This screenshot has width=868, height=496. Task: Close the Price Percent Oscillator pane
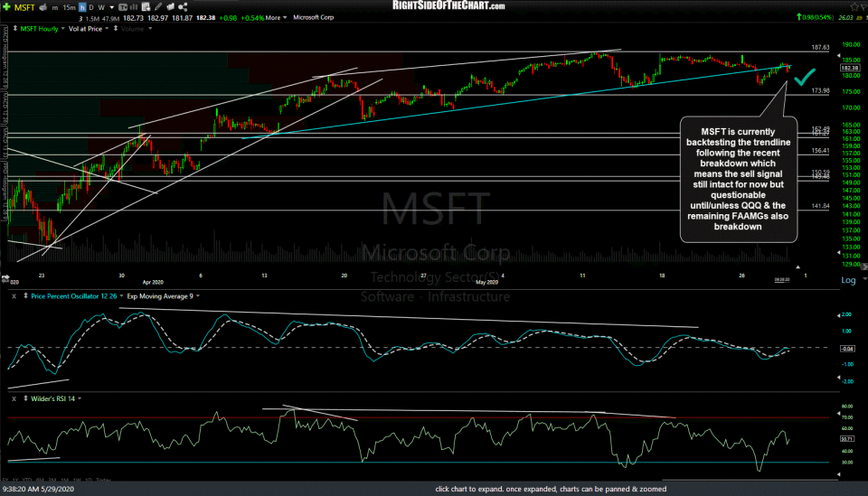point(14,296)
